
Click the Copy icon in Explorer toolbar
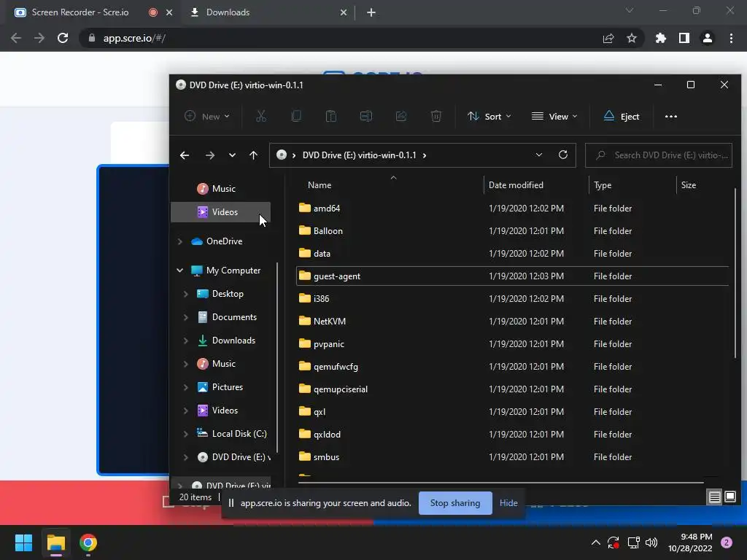296,116
